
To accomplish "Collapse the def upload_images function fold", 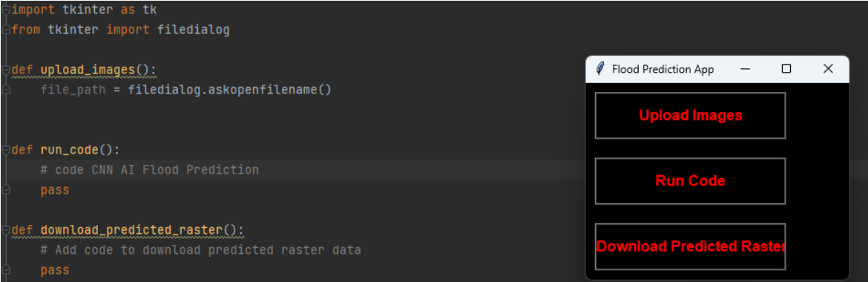I will [6, 70].
